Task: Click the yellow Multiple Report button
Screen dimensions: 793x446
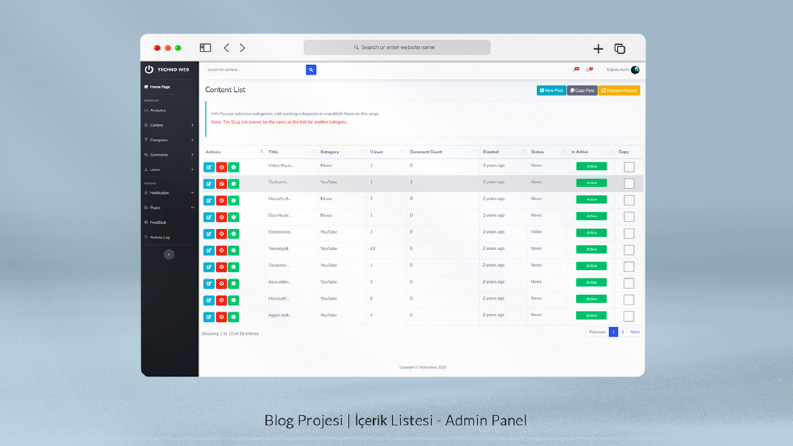Action: click(x=620, y=91)
